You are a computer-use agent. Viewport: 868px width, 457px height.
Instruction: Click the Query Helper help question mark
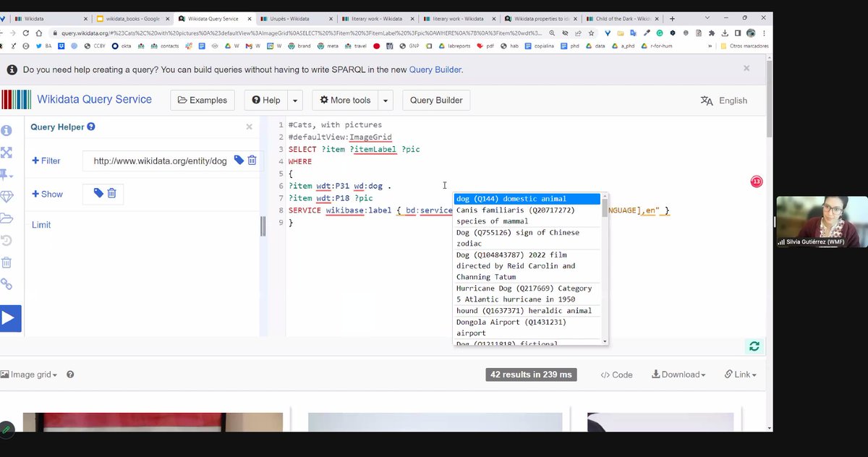point(91,127)
